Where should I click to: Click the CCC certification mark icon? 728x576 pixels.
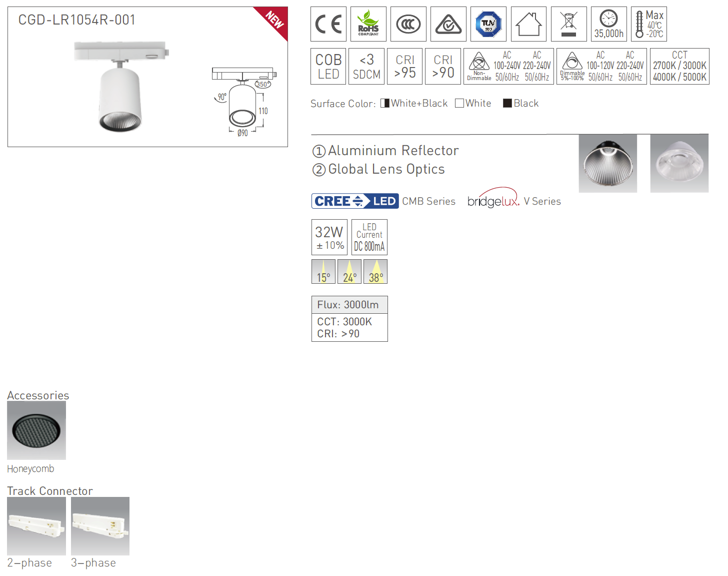408,24
